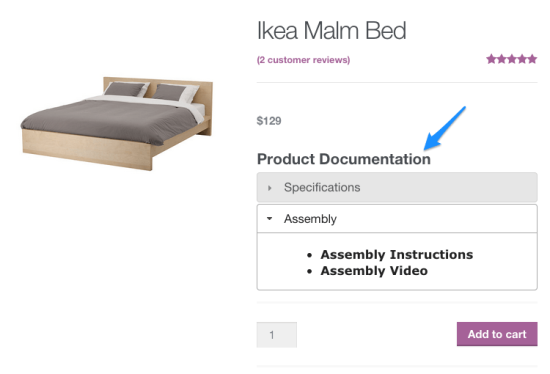Collapse the Assembly accordion header
This screenshot has width=550, height=374.
pos(397,219)
